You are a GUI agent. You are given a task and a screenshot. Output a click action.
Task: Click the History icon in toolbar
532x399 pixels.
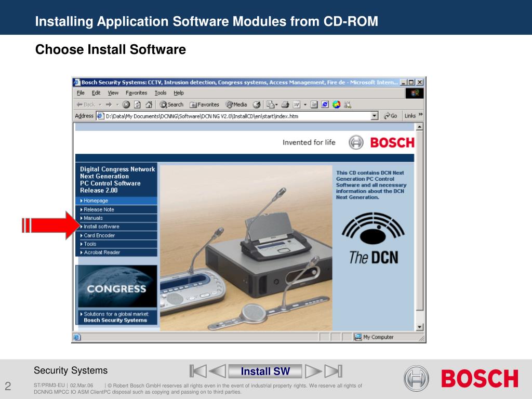(x=257, y=104)
